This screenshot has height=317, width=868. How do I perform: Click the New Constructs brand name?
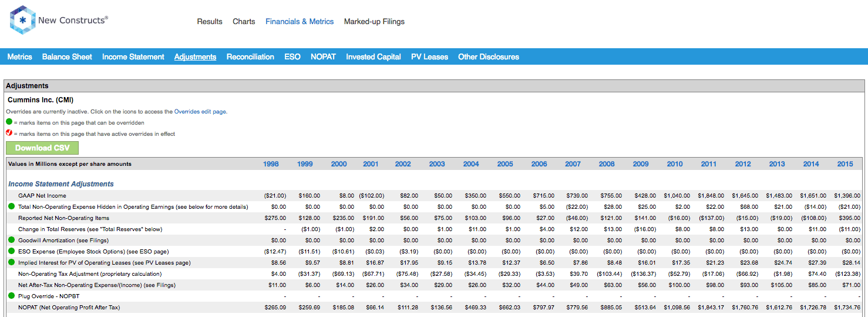click(73, 20)
